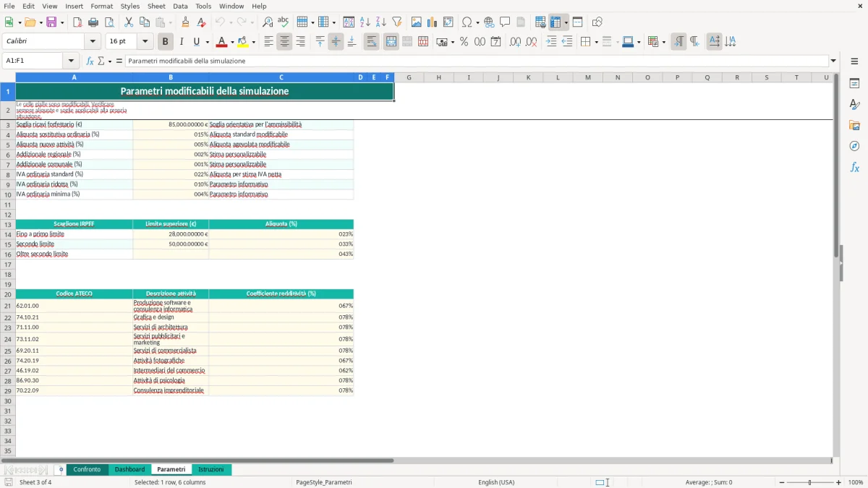Viewport: 868px width, 488px height.
Task: Open the Sheet menu
Action: [156, 6]
